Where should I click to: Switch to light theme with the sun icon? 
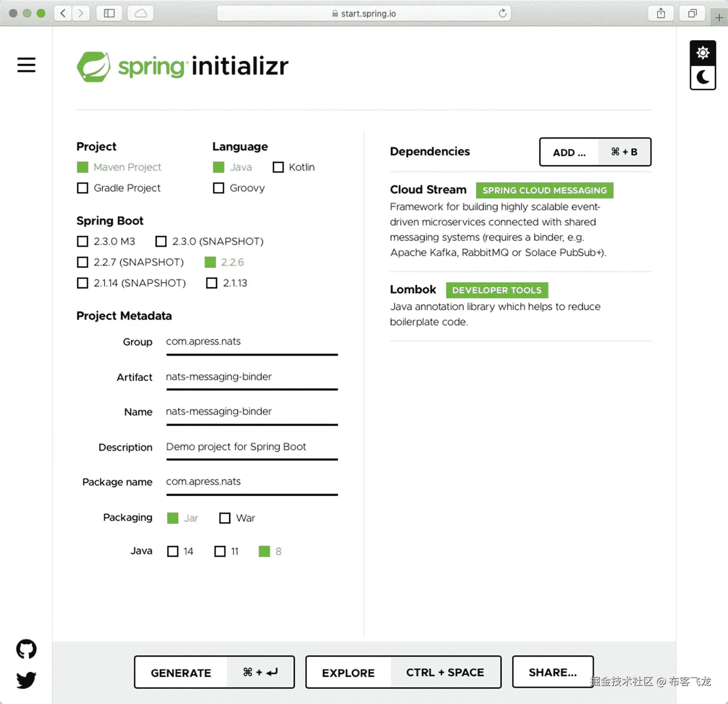[x=703, y=52]
